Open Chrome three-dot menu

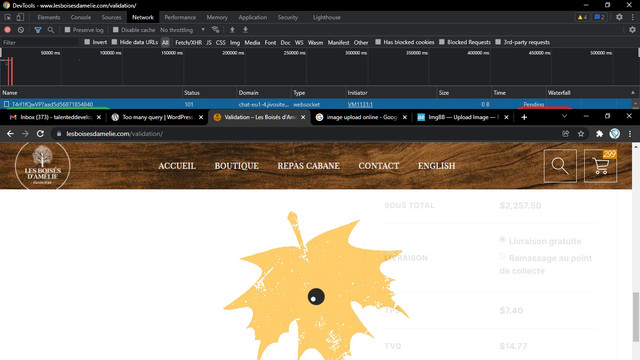[630, 133]
